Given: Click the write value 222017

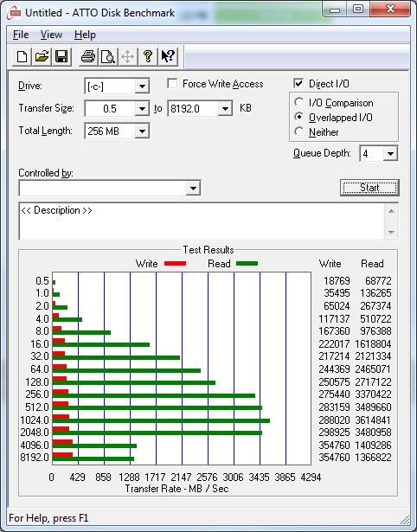Looking at the screenshot, I should point(334,344).
